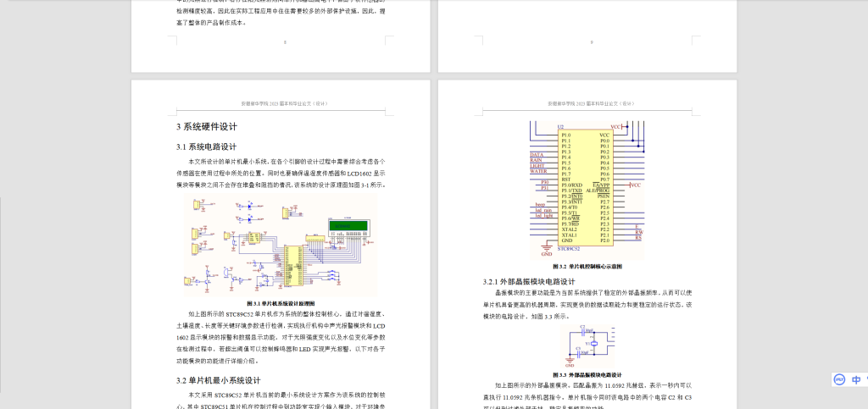Viewport: 868px width, 409px height.
Task: Click the 'DATA' net label on the chip diagram
Action: click(x=537, y=155)
